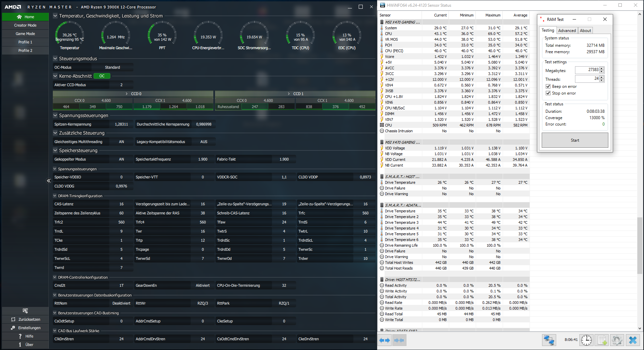Collapse the Speichersteuerung section
This screenshot has width=644, height=350.
tap(55, 150)
